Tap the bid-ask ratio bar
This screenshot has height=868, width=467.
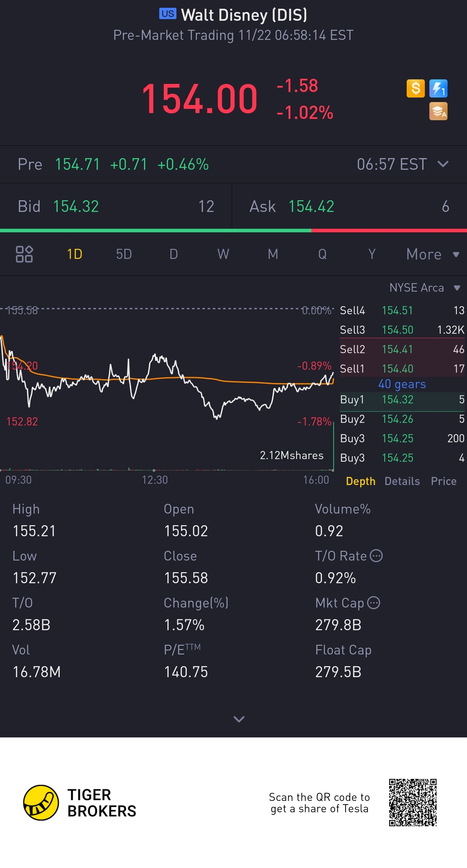233,230
